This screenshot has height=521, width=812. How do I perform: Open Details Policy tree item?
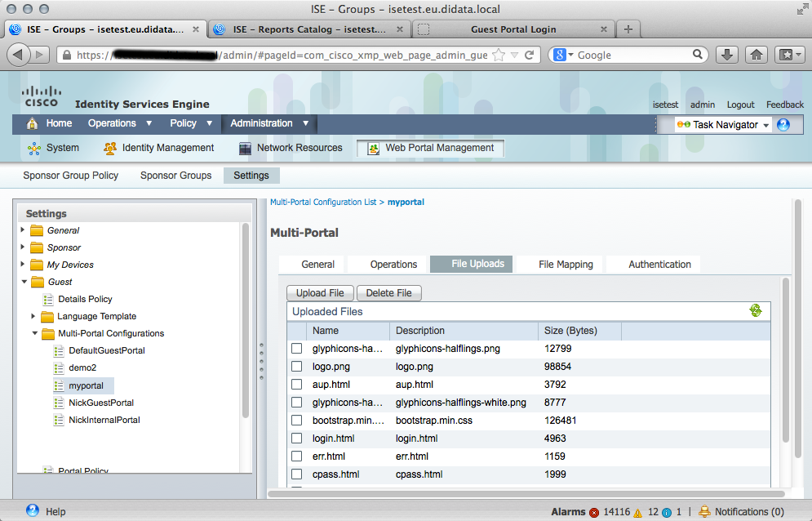pyautogui.click(x=85, y=299)
